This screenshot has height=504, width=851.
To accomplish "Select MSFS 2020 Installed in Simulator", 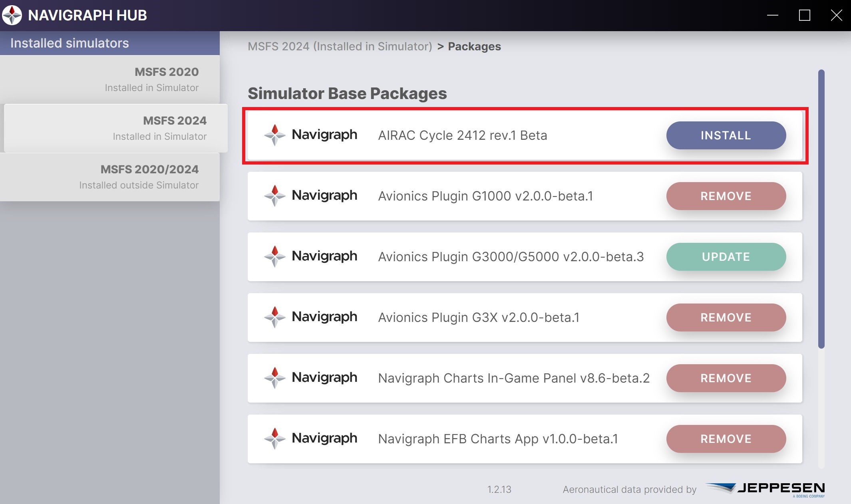I will (110, 79).
